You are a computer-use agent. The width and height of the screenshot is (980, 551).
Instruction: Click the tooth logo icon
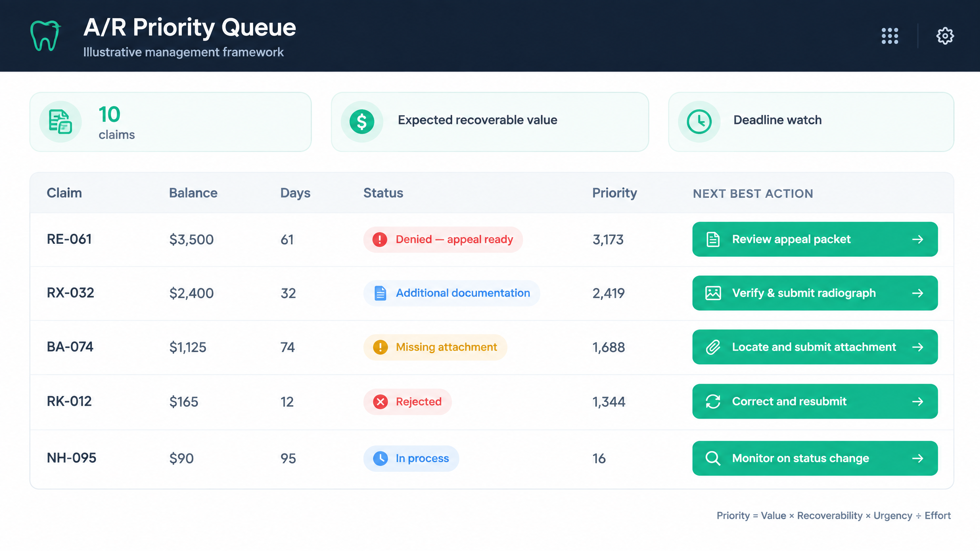point(46,36)
